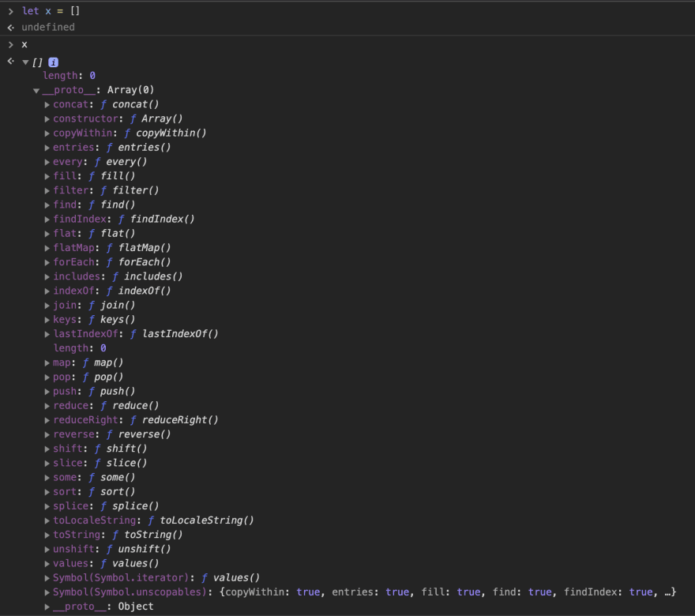695x616 pixels.
Task: Click the 'ƒ Array()' constructor value
Action: [x=156, y=118]
